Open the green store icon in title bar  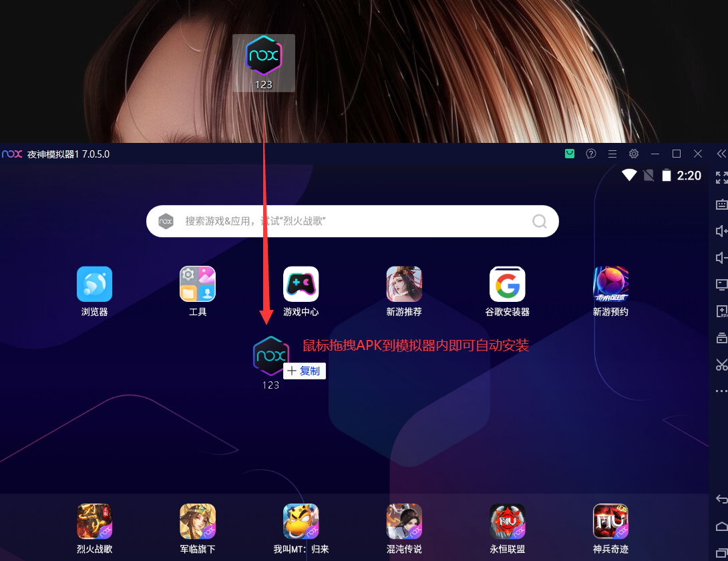point(570,154)
